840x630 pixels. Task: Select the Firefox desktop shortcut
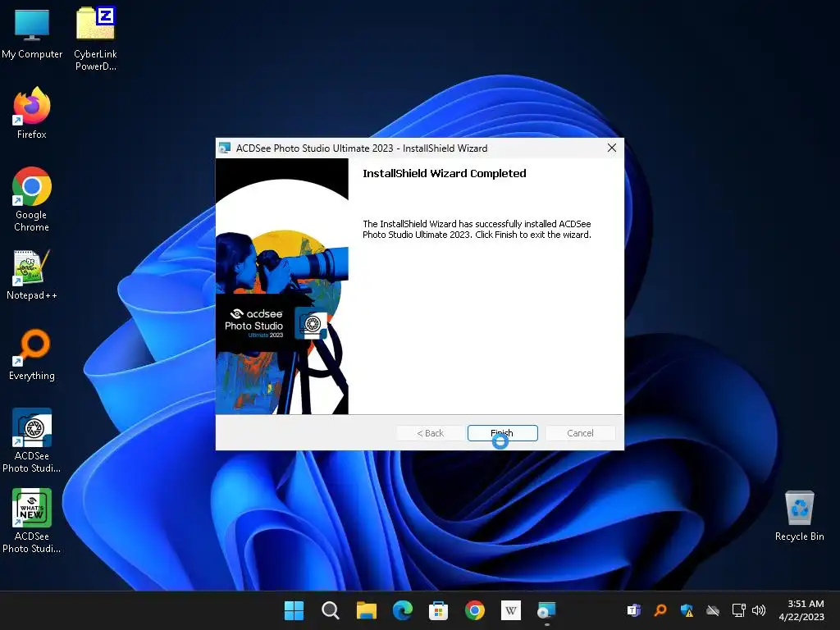coord(32,113)
